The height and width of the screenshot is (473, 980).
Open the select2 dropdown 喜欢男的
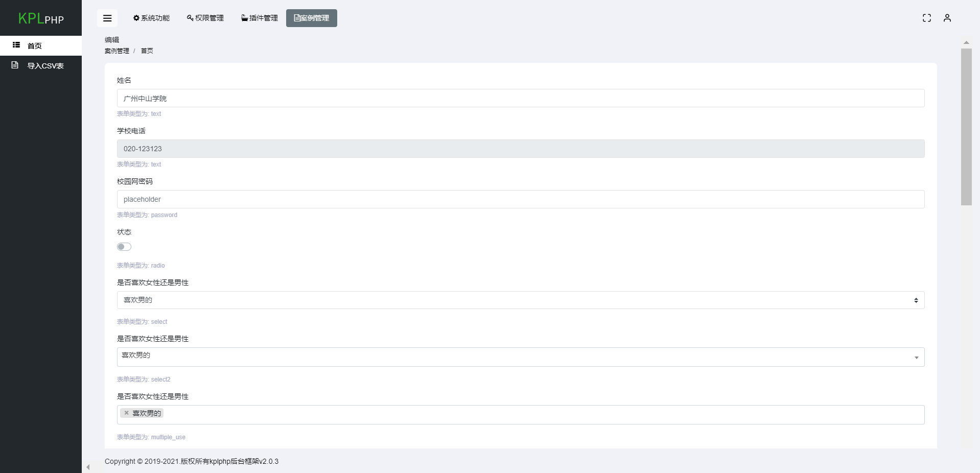(x=521, y=357)
